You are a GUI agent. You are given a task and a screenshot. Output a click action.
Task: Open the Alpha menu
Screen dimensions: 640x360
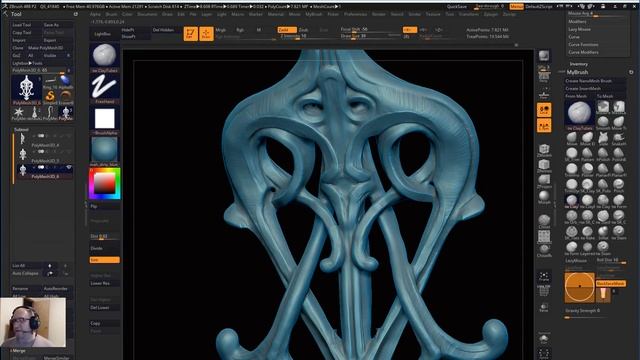pyautogui.click(x=95, y=14)
